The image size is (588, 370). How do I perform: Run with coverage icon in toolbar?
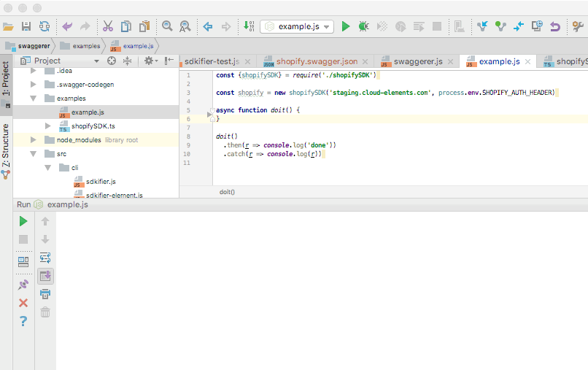tap(382, 26)
